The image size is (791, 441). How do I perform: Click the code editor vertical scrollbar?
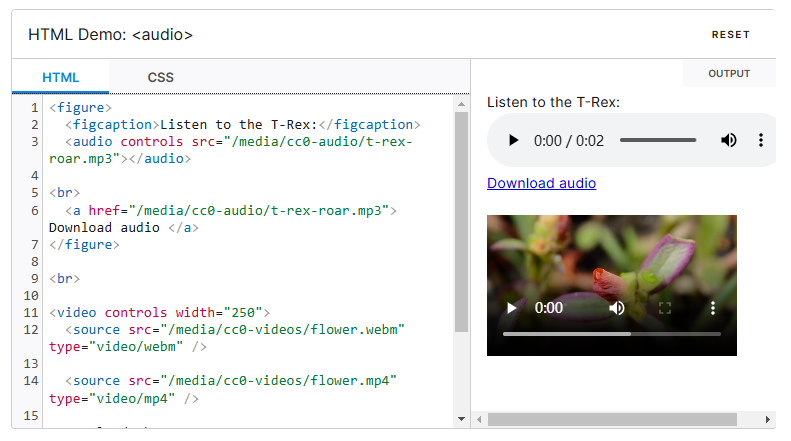[460, 220]
